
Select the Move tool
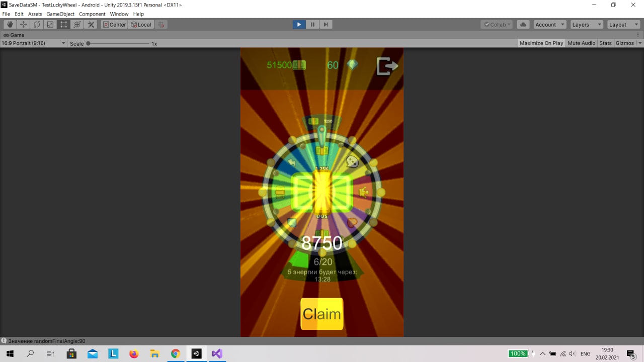click(x=24, y=24)
